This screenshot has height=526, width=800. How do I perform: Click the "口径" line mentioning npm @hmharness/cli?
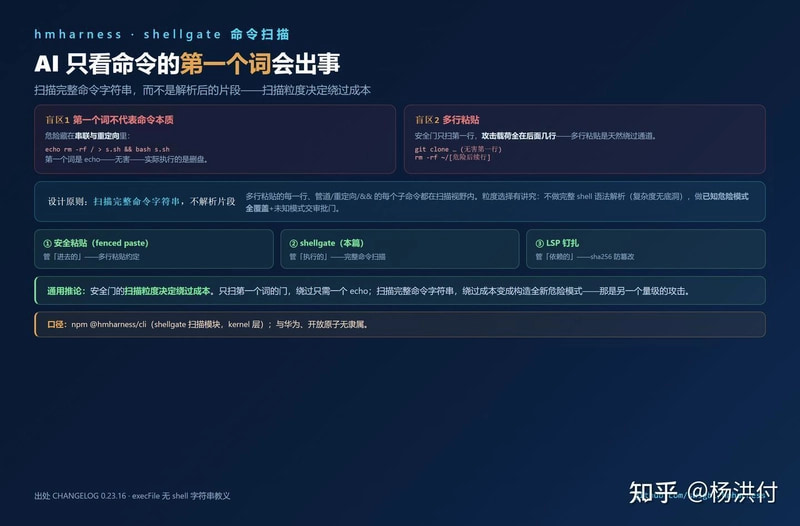click(400, 324)
